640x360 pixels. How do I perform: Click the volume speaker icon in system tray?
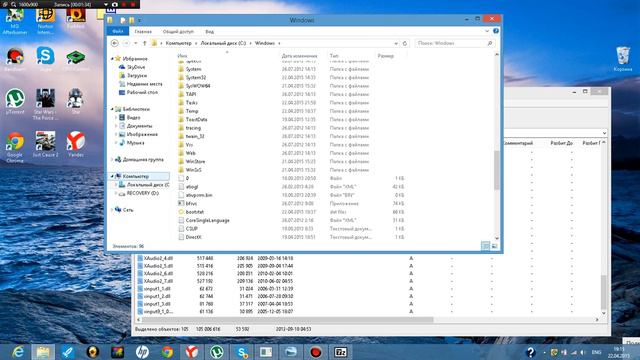click(583, 352)
